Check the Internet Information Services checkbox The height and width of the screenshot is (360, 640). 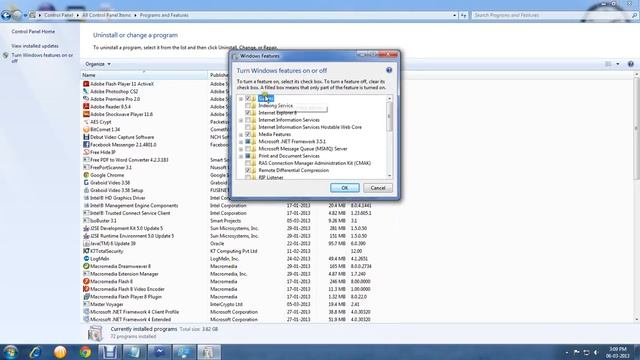(x=248, y=120)
